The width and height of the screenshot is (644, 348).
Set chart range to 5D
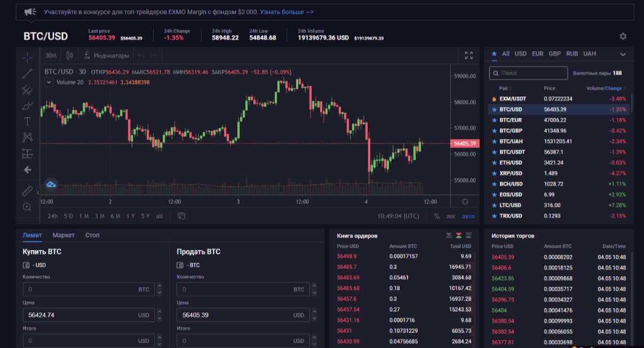pyautogui.click(x=68, y=216)
